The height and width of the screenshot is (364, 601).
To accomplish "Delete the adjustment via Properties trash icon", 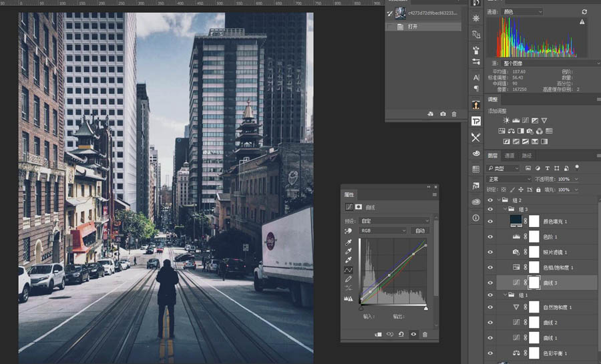I will pyautogui.click(x=425, y=334).
